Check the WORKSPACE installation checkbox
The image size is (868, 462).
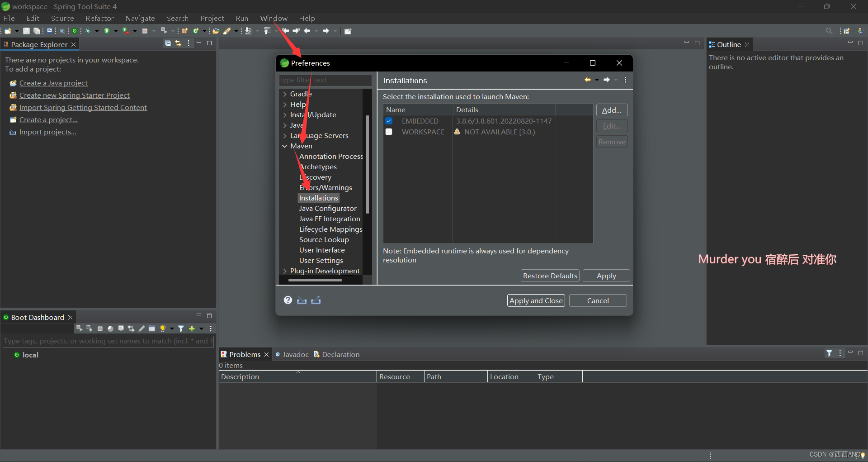[x=389, y=132]
